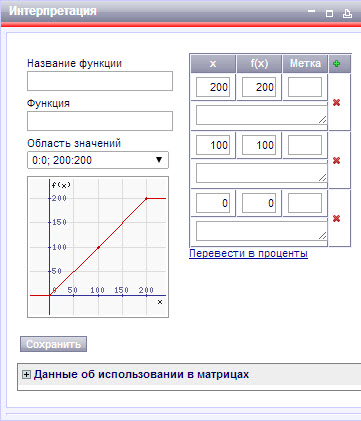Image resolution: width=361 pixels, height=421 pixels.
Task: Click the Сохранить button
Action: pos(53,344)
